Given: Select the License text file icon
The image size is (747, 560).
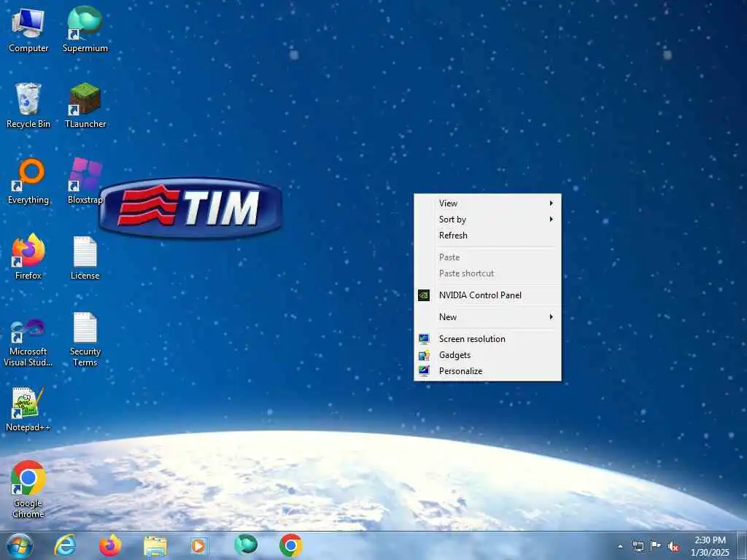Looking at the screenshot, I should [x=85, y=257].
